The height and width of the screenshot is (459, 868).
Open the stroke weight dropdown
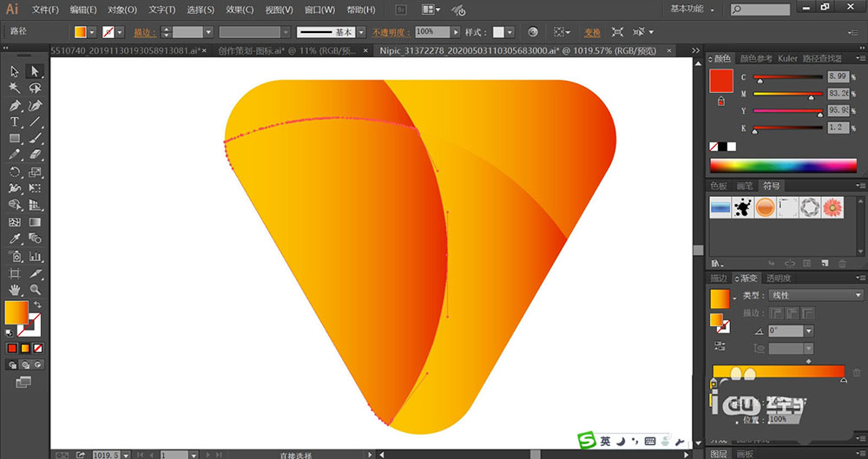click(x=208, y=33)
